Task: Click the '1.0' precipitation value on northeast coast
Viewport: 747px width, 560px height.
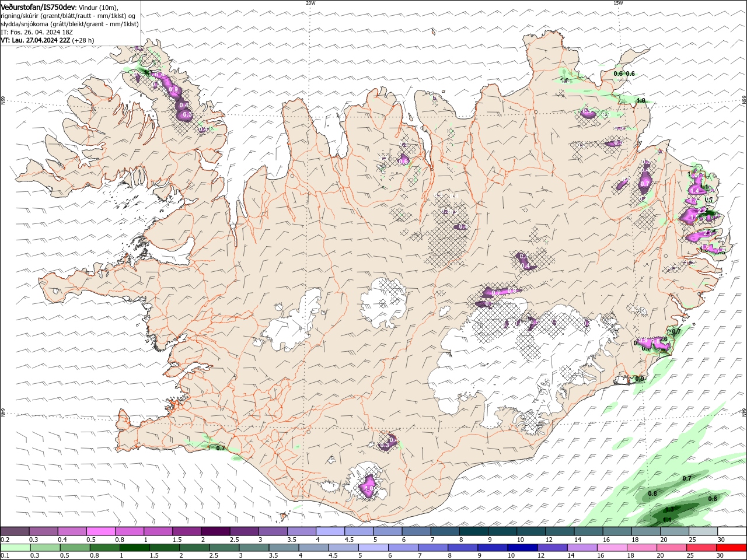Action: (641, 101)
